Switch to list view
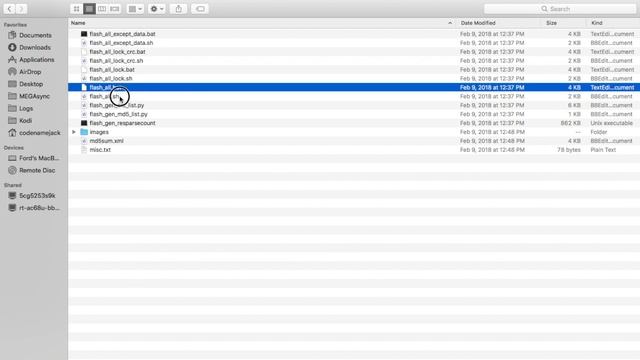The image size is (640, 360). tap(89, 9)
